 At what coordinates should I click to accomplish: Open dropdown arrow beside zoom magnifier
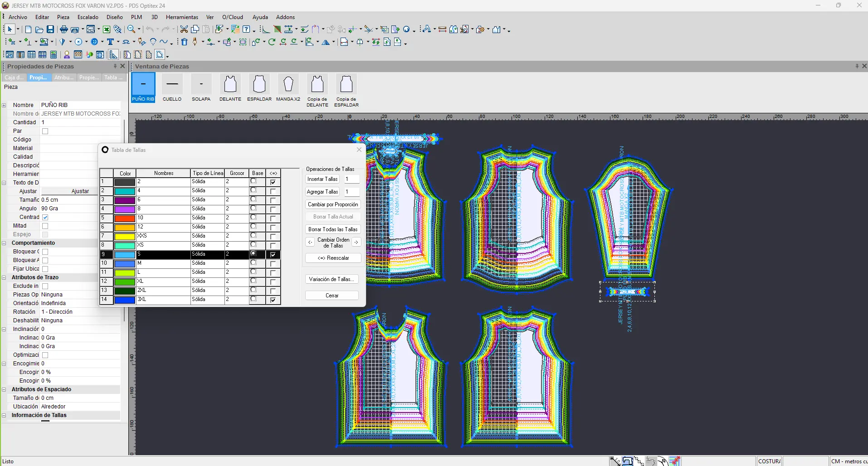click(139, 29)
